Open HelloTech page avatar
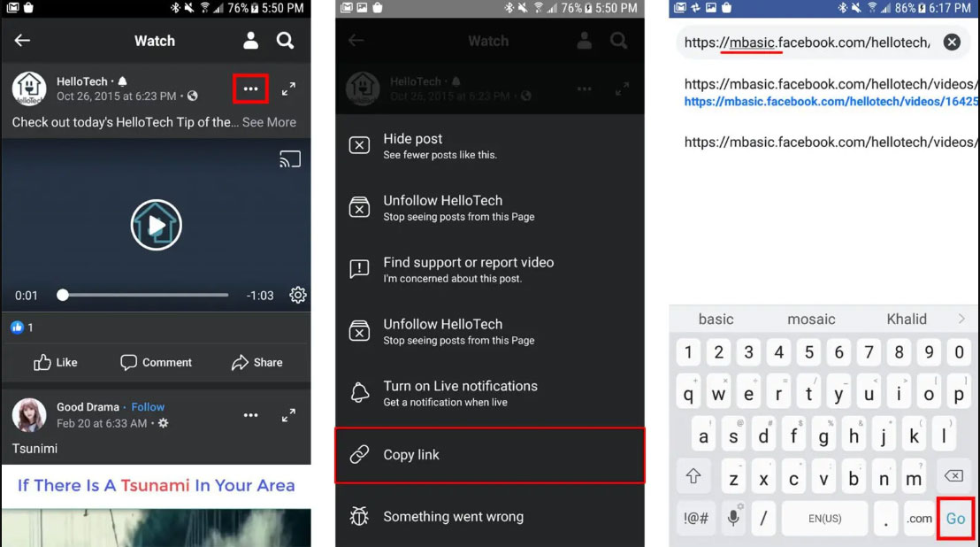Viewport: 980px width, 547px height. tap(29, 89)
